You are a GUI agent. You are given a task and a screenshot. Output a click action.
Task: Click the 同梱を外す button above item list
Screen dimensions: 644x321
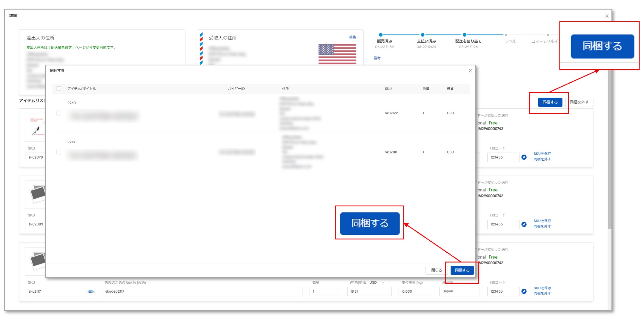(x=579, y=102)
